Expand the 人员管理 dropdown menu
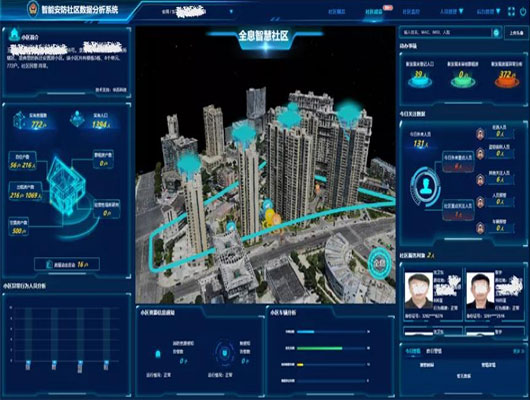 [452, 11]
